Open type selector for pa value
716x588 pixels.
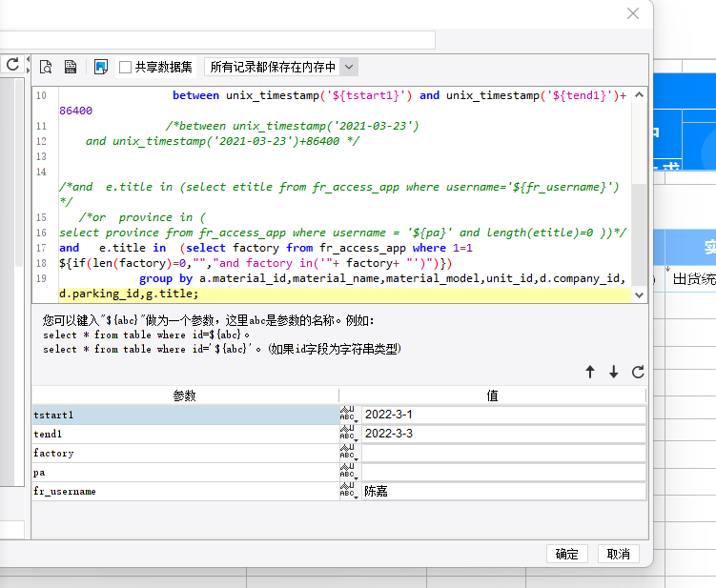click(349, 472)
